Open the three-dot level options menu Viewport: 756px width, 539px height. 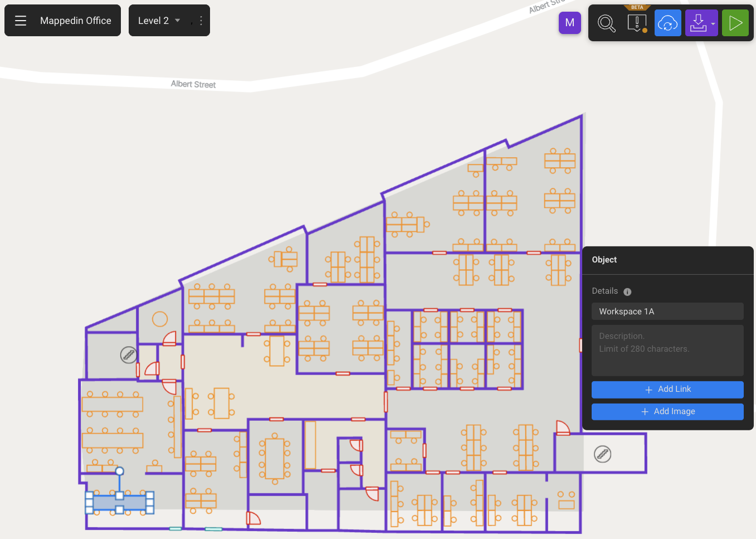click(x=201, y=21)
